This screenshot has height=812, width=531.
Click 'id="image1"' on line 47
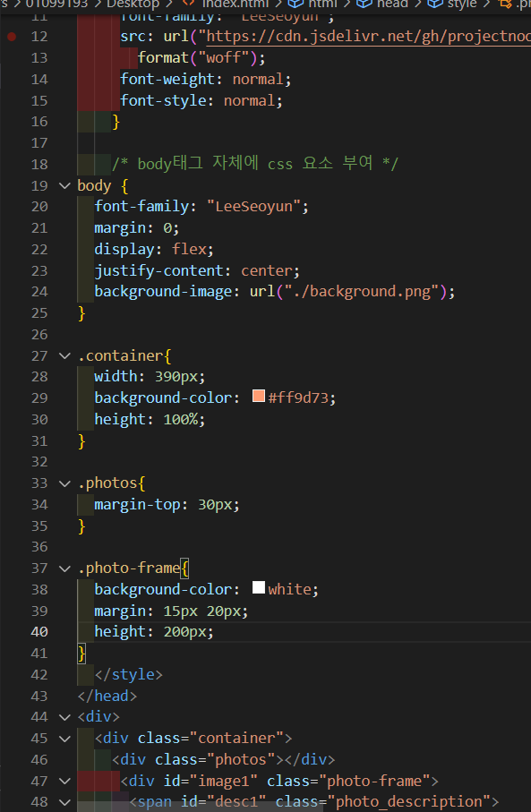click(210, 781)
